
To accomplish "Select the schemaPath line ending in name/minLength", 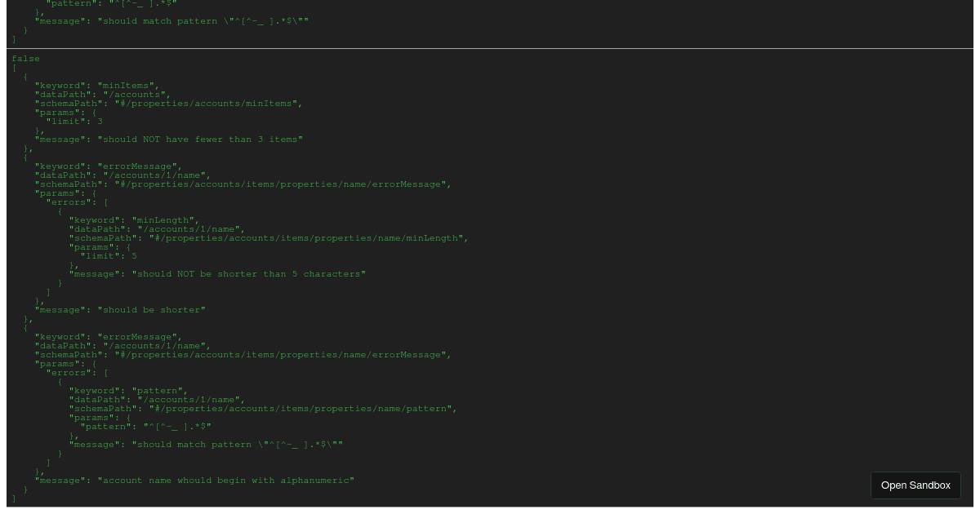I will coord(269,238).
